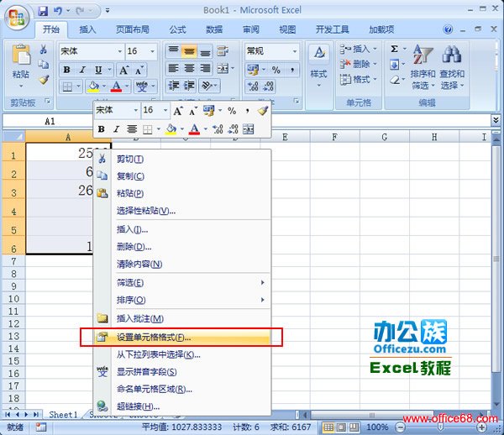
Task: Choose 设置单元格格式(F)... from context menu
Action: [x=181, y=338]
